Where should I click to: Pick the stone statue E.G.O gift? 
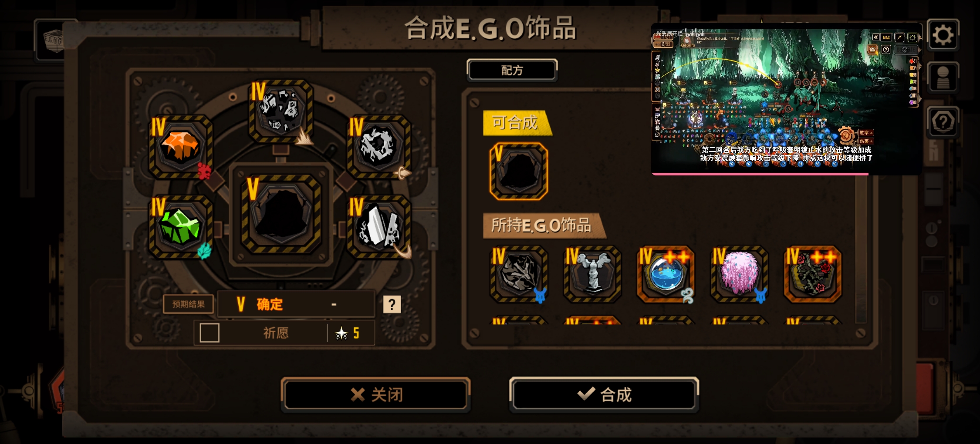592,274
